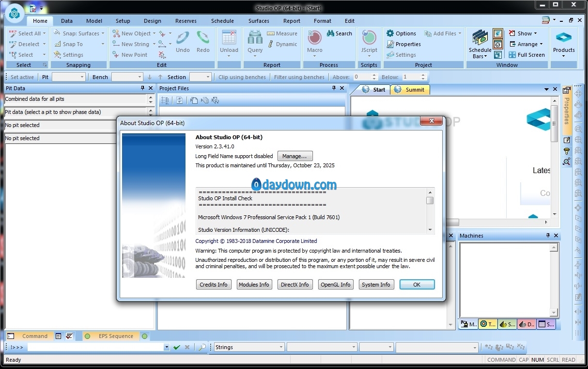Go to the Reserves ribbon tab

point(186,21)
